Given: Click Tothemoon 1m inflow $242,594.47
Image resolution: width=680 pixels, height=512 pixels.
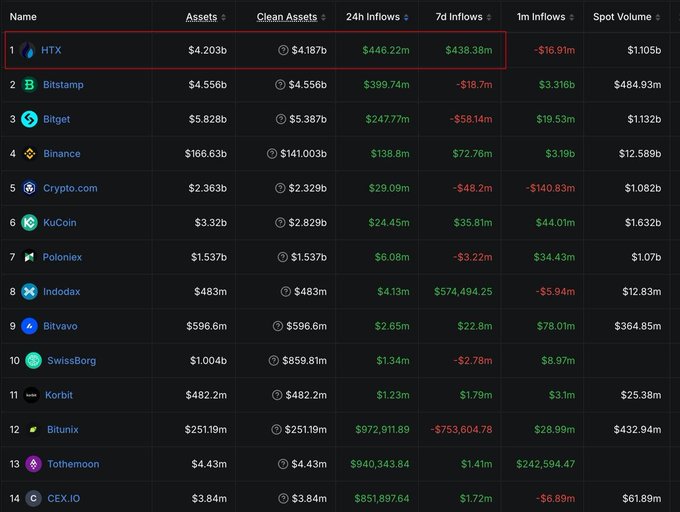Looking at the screenshot, I should 546,464.
